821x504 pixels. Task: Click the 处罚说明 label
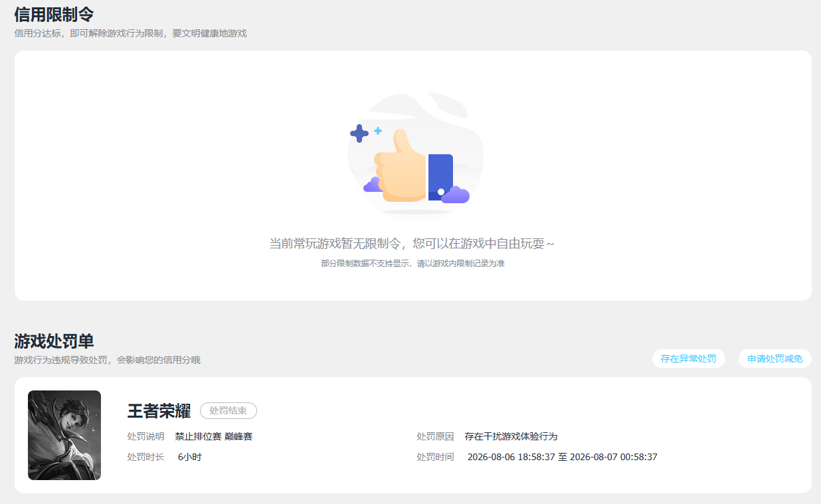(x=145, y=436)
